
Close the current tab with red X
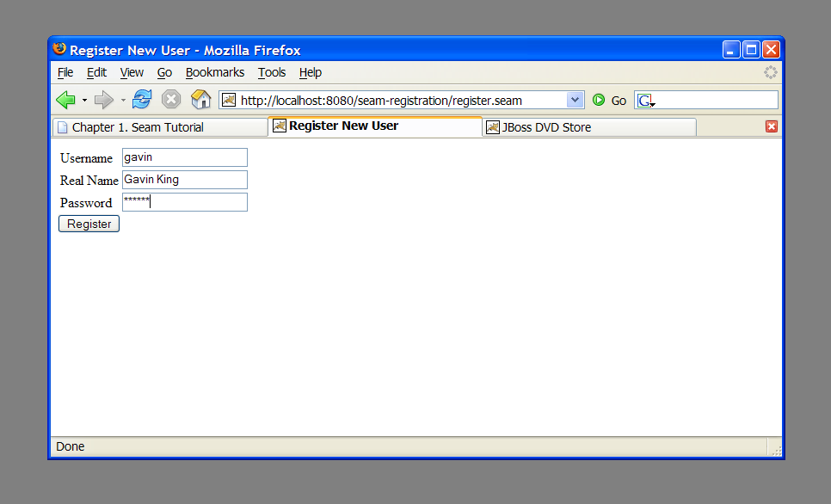coord(771,126)
